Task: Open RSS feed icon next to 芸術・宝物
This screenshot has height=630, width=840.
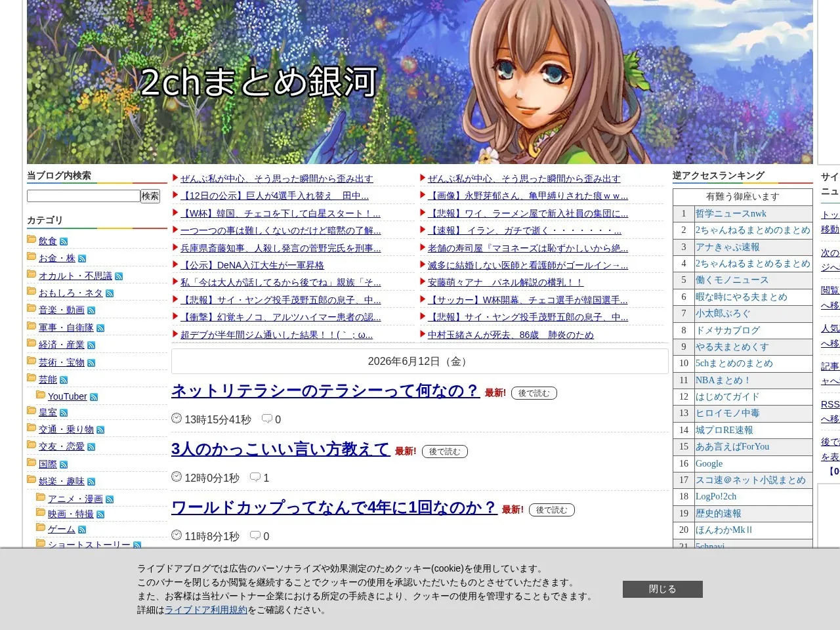Action: 91,363
